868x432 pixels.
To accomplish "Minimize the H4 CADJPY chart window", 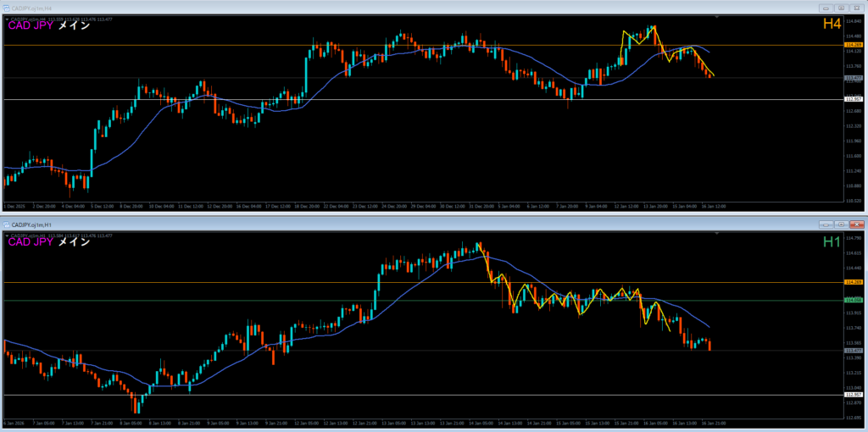I will 826,8.
